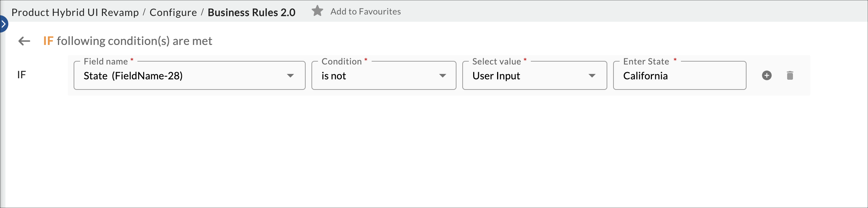The height and width of the screenshot is (208, 868).
Task: Click the 'is not' condition value
Action: coord(334,76)
